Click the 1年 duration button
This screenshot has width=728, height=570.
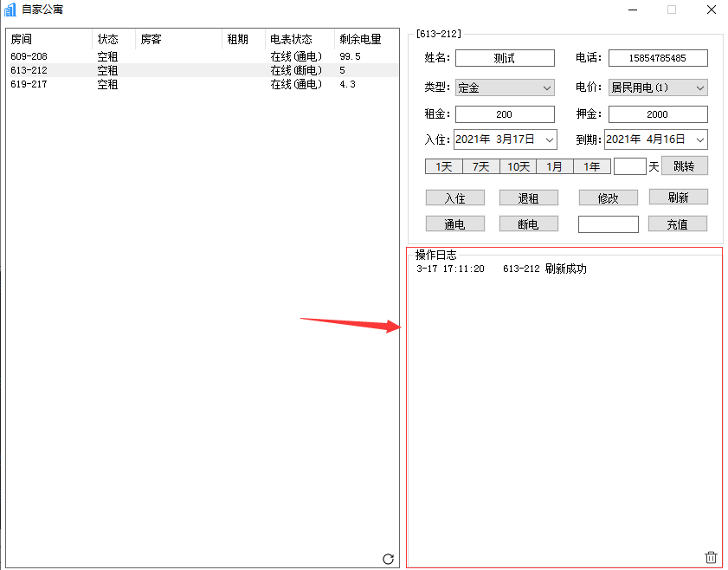[592, 166]
